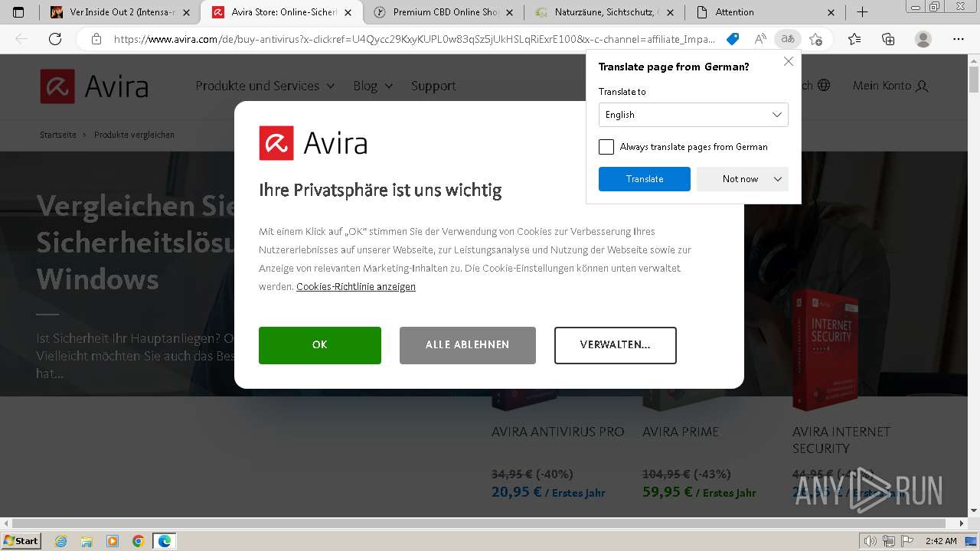
Task: Open Mein Konto account link
Action: click(890, 86)
